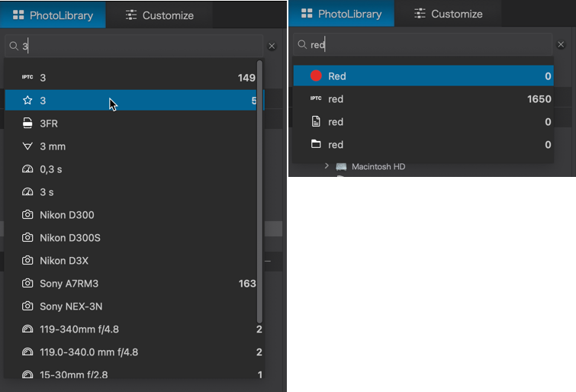
Task: Choose the IPTC keyword red suggestion
Action: click(423, 99)
